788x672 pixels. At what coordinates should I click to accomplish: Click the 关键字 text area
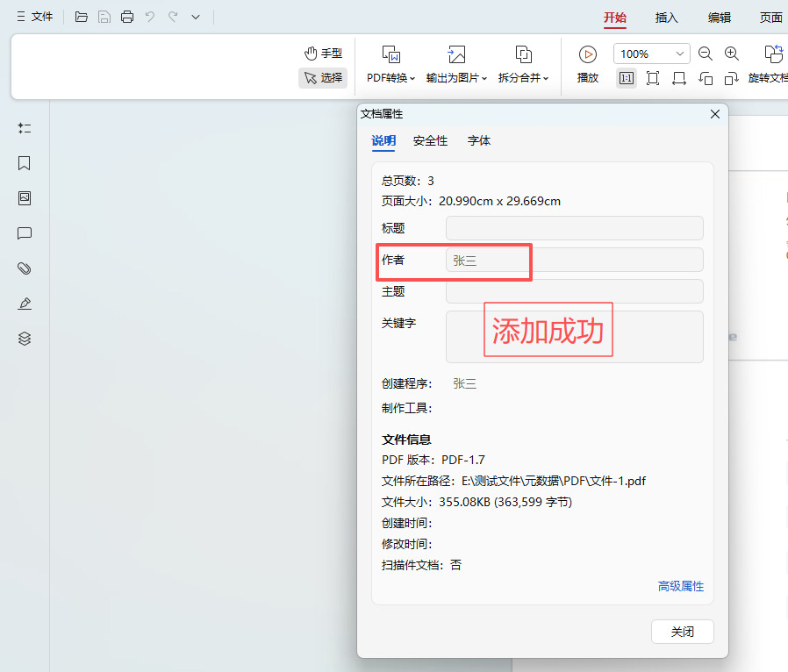tap(575, 337)
